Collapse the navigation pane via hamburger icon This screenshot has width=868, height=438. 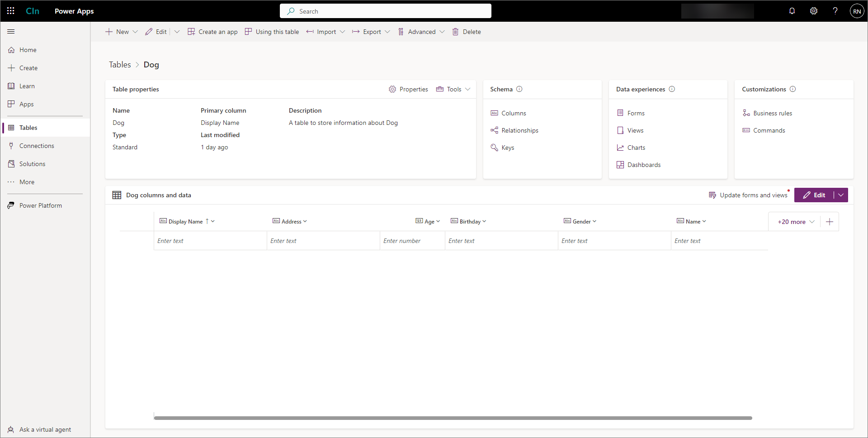coord(11,31)
